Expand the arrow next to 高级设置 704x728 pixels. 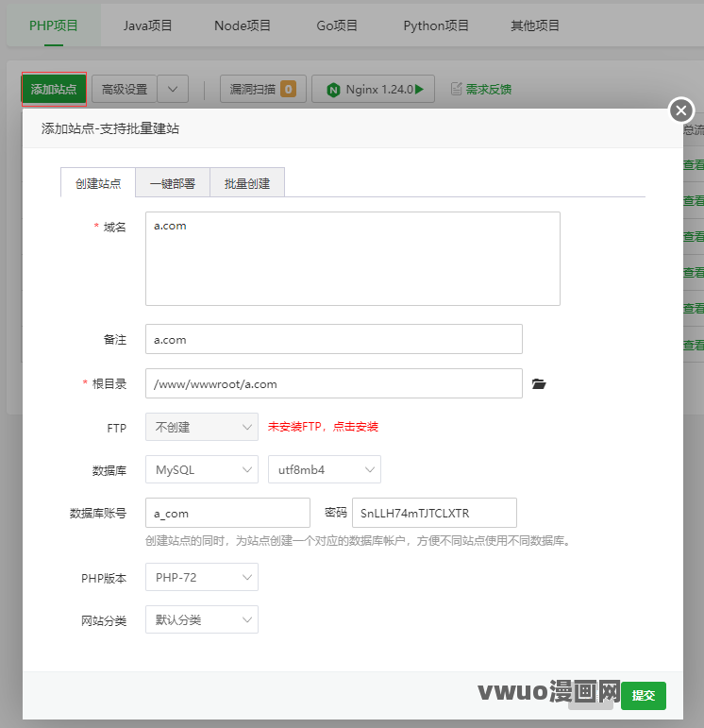(x=173, y=89)
